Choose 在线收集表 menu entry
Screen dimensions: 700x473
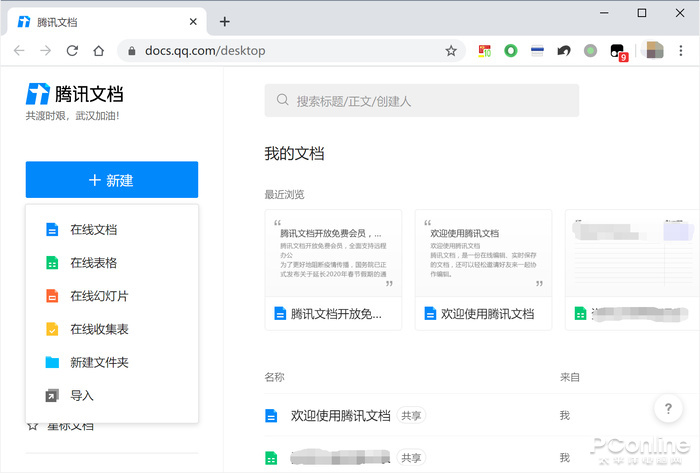pos(98,329)
